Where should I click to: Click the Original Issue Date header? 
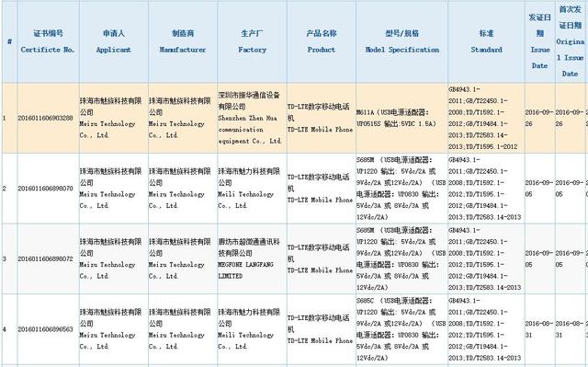pos(570,41)
